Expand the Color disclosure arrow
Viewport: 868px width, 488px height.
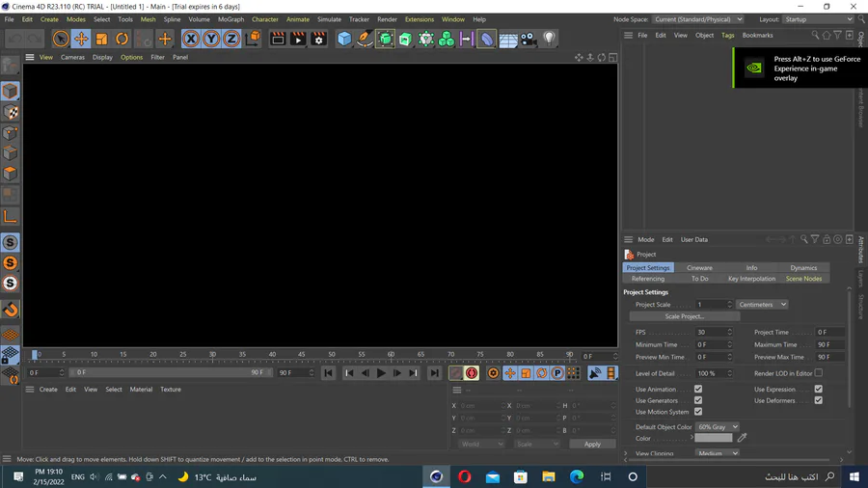coord(692,438)
